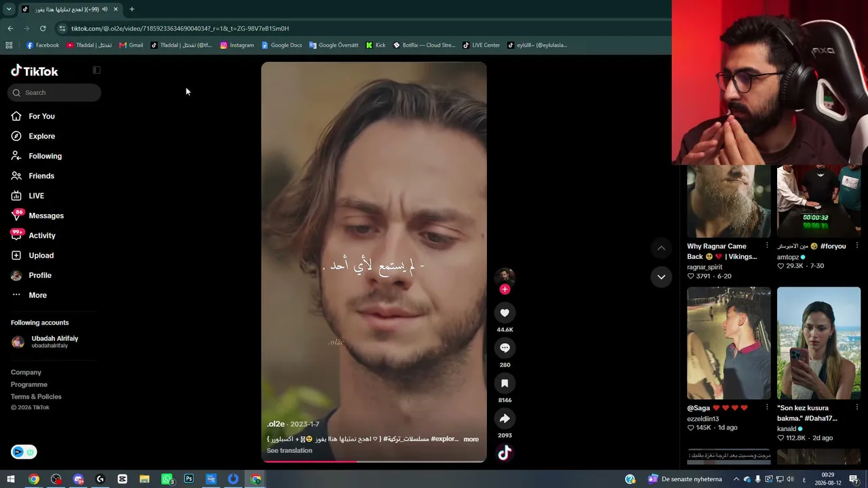Screen dimensions: 868x488
Task: Open the '@Saga' video thumbnail
Action: [729, 343]
